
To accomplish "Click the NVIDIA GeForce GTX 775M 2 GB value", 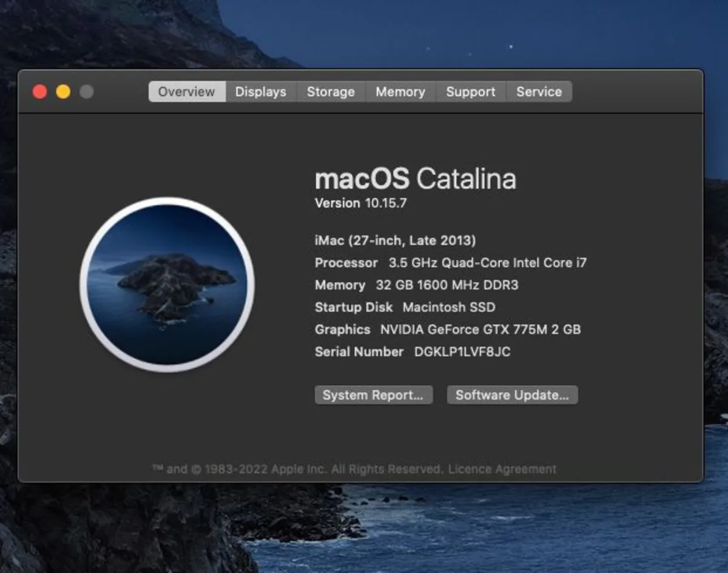I will pos(480,330).
